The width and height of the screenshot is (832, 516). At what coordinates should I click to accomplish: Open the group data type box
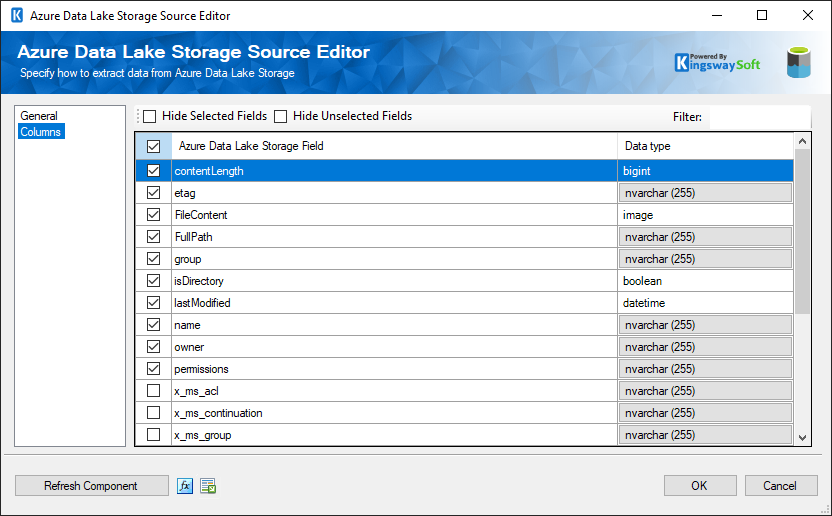[x=705, y=259]
